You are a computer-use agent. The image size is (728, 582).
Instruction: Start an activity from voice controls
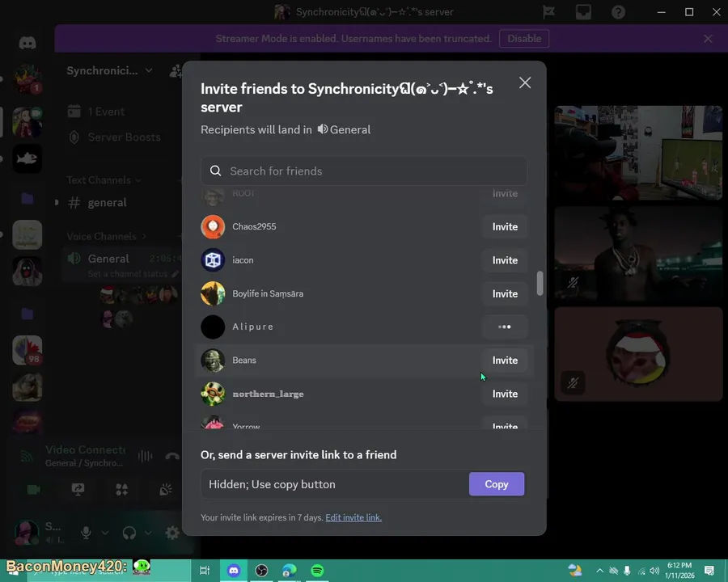pos(121,489)
